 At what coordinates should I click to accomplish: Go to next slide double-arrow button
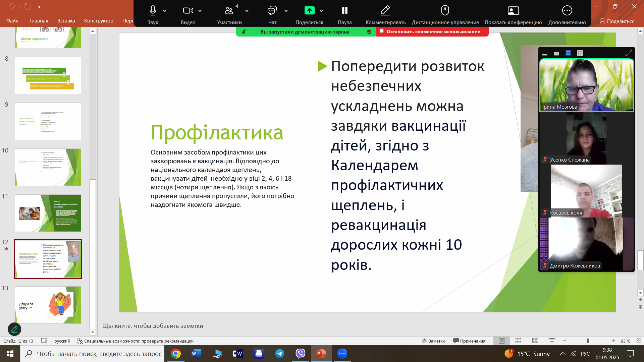click(640, 307)
